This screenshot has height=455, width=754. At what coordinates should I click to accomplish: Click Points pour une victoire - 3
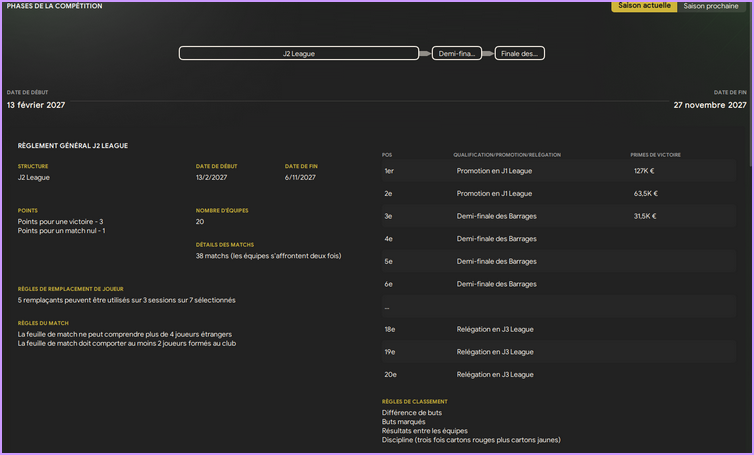pos(61,222)
